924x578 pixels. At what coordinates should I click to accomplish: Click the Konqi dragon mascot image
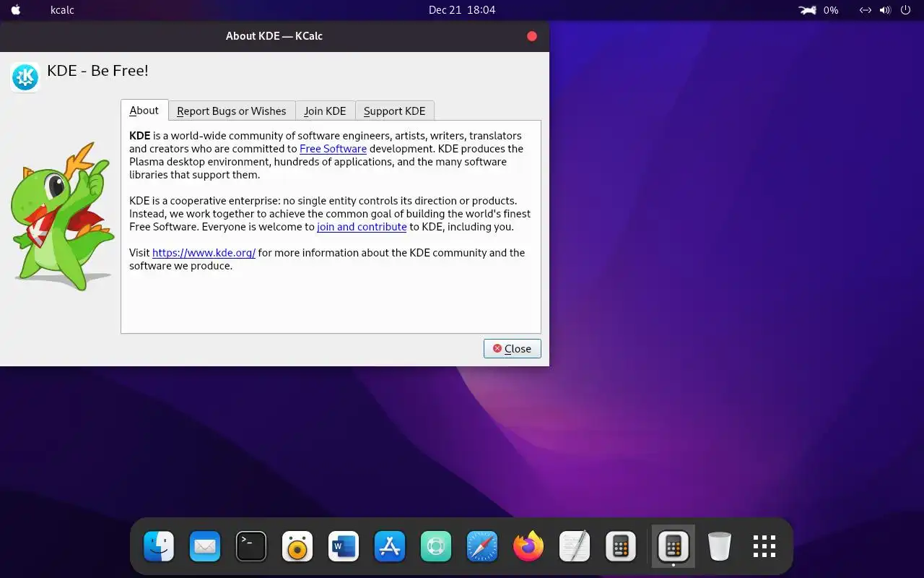pyautogui.click(x=62, y=217)
